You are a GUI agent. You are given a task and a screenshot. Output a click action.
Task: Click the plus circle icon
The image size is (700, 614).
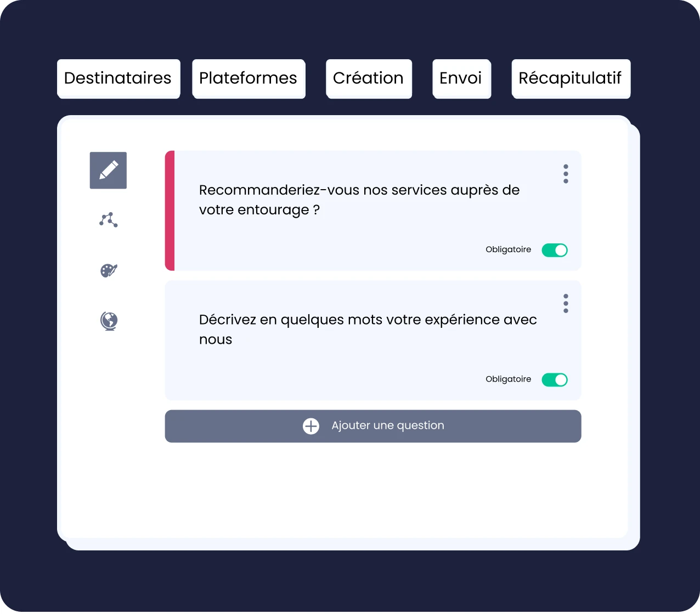pos(311,426)
